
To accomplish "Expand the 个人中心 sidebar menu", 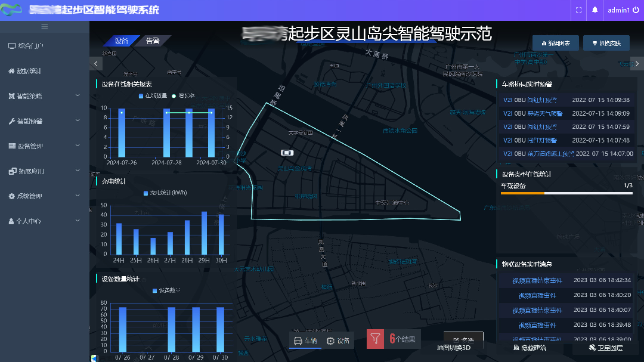I will (78, 221).
